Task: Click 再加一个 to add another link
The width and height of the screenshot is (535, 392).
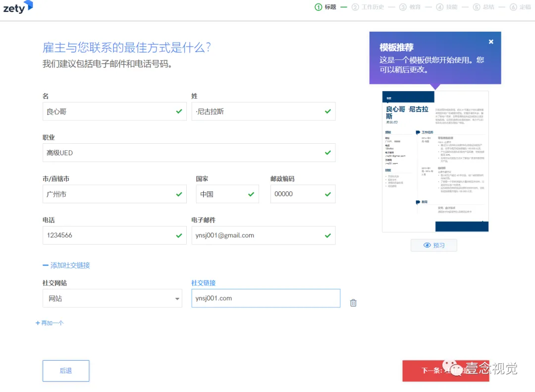Action: tap(50, 323)
